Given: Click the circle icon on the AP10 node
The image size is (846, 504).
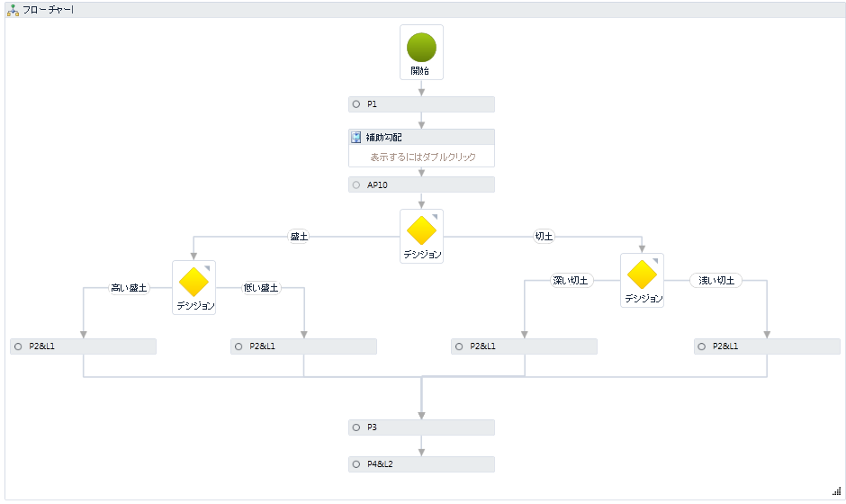Looking at the screenshot, I should click(356, 185).
